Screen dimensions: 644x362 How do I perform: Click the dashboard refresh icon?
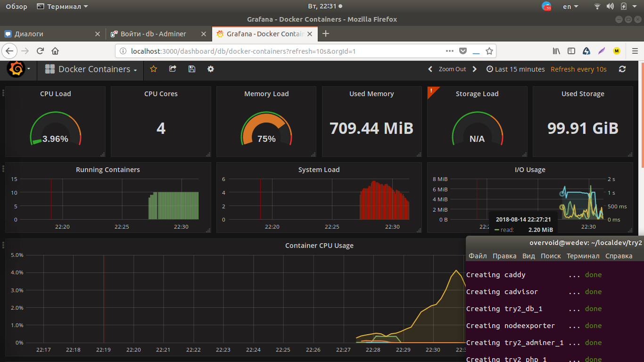tap(622, 69)
